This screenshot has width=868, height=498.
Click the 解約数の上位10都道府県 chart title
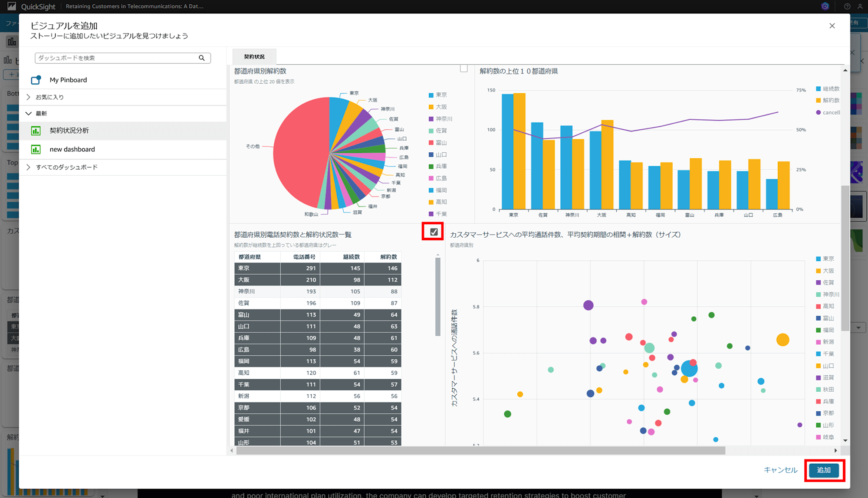click(x=519, y=71)
